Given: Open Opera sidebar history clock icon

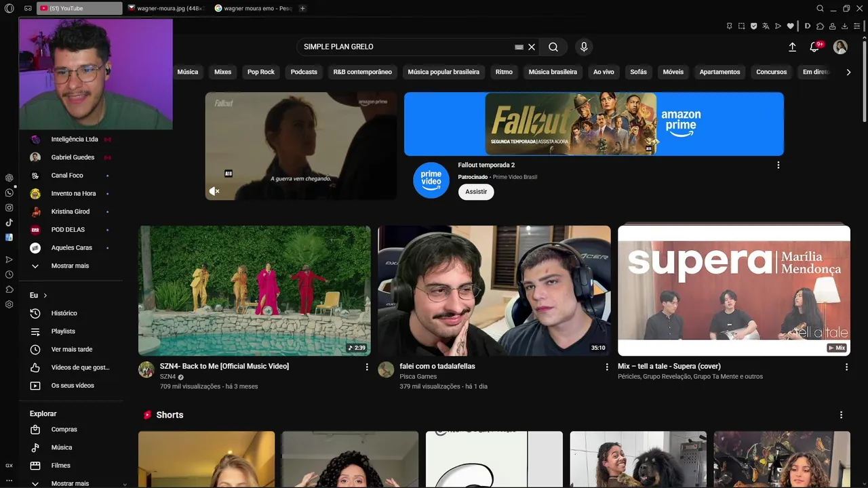Looking at the screenshot, I should [9, 274].
